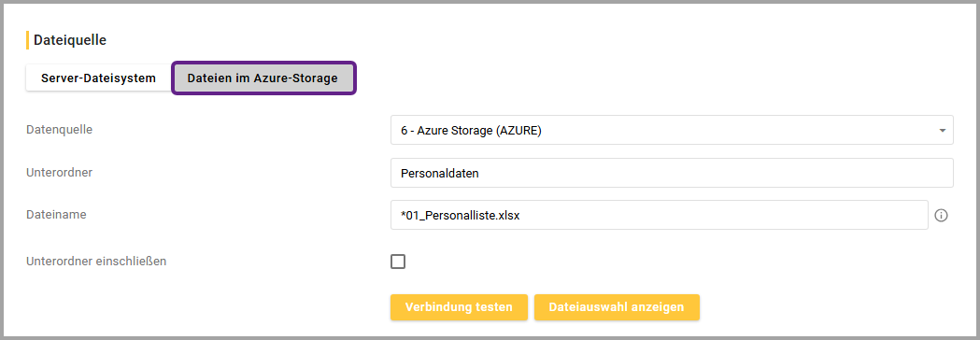Switch to the Server-Dateisystem tab

[98, 78]
